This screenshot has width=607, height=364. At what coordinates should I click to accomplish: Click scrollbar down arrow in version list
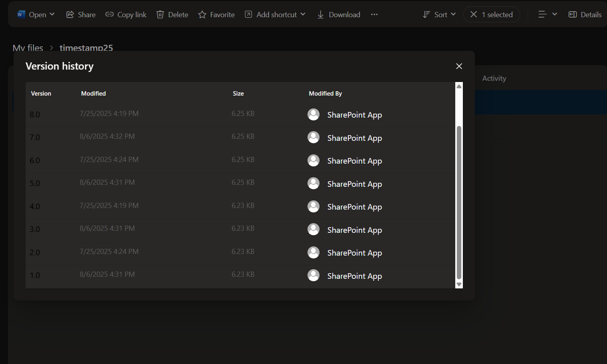pos(459,284)
